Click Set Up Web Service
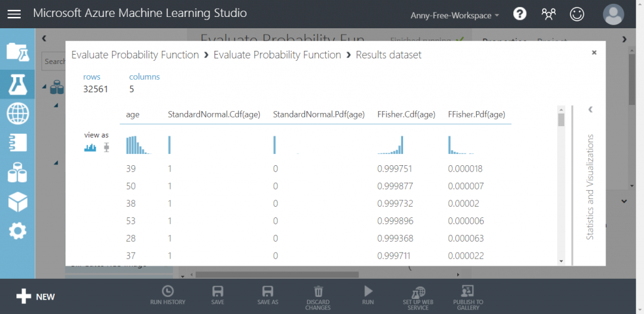The width and height of the screenshot is (644, 314). [x=418, y=298]
